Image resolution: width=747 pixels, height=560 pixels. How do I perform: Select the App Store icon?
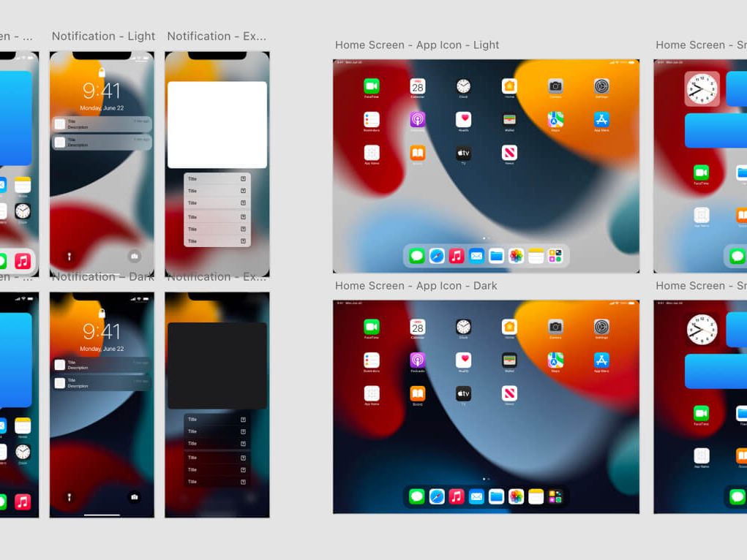(601, 119)
